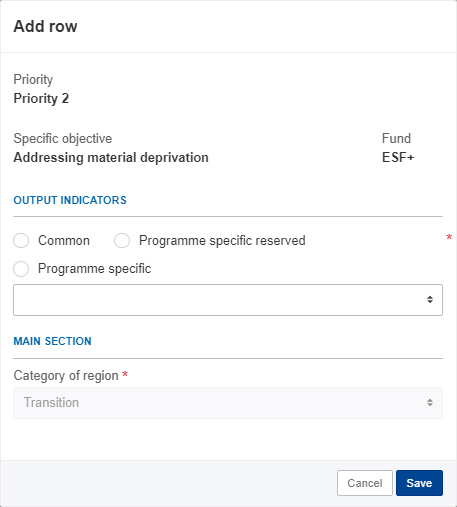The height and width of the screenshot is (507, 457).
Task: Click the indicator dropdown's up-down arrow icon
Action: coord(430,300)
